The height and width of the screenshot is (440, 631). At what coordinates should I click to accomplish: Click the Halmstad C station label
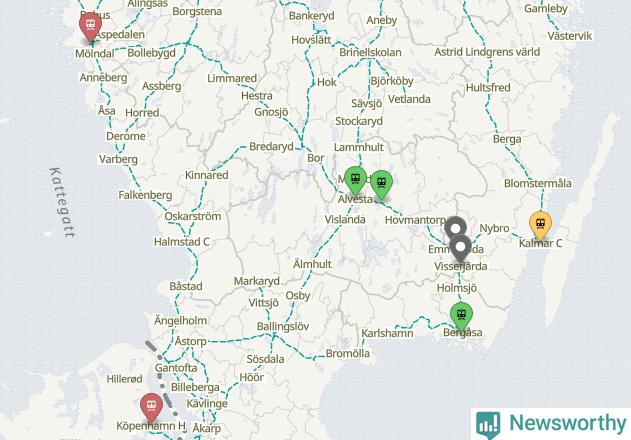pos(181,242)
